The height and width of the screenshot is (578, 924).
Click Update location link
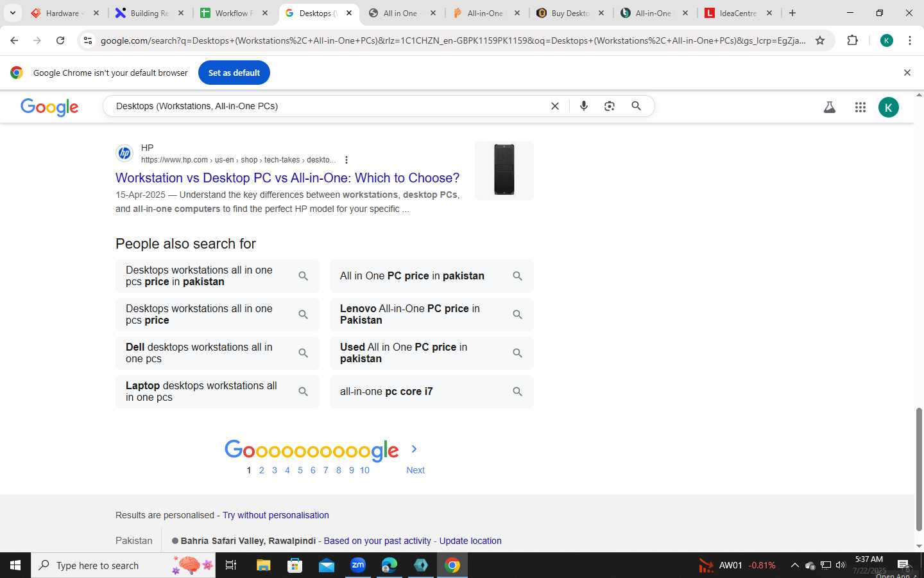[470, 541]
